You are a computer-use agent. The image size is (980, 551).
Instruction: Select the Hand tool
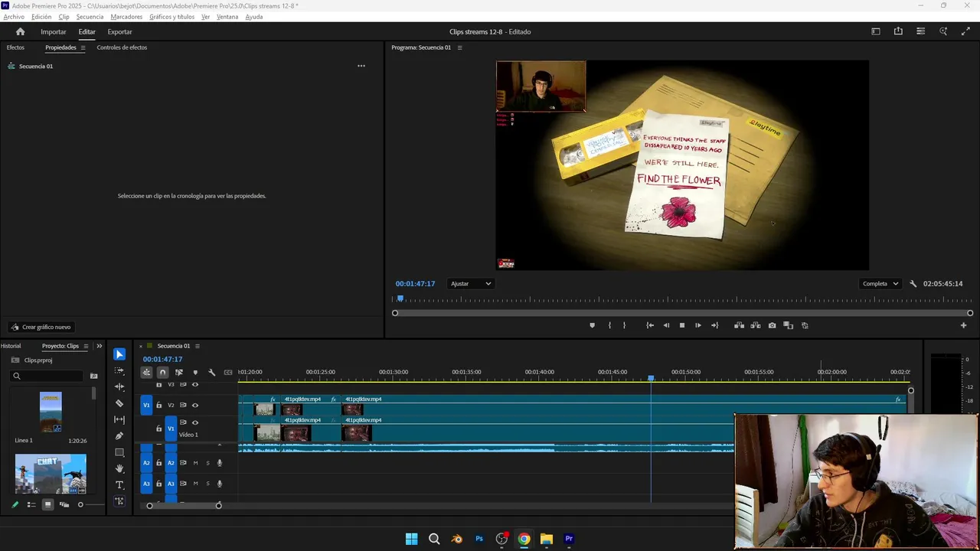pos(119,468)
